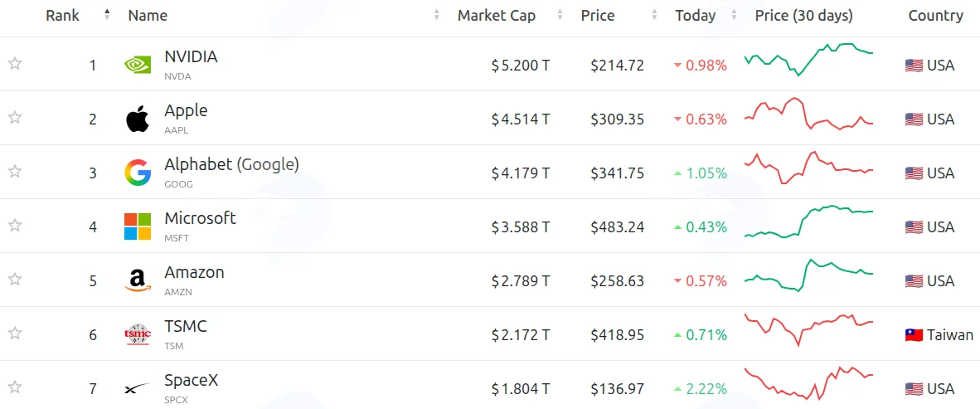Screen dimensions: 980x409
Task: Click Apple's 30-day price sparkline chart
Action: click(x=808, y=114)
